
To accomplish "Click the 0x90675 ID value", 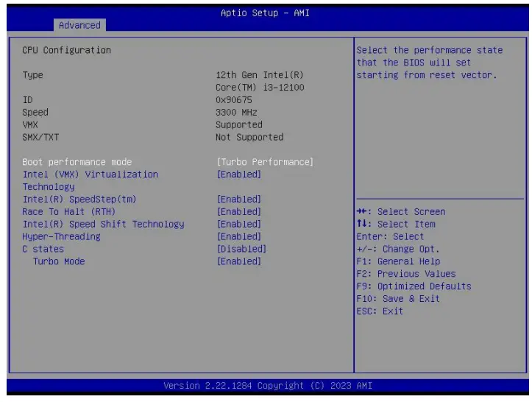I will point(234,100).
